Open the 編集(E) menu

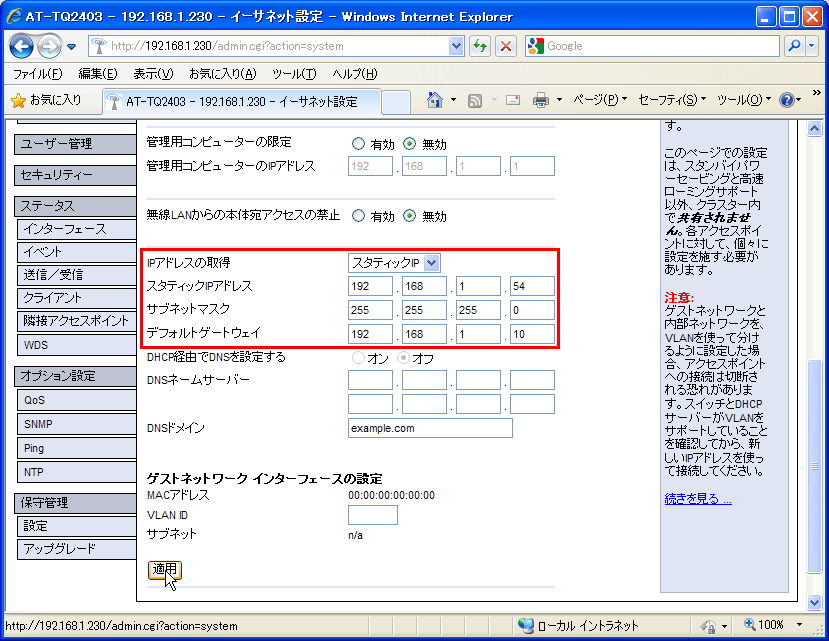point(98,74)
